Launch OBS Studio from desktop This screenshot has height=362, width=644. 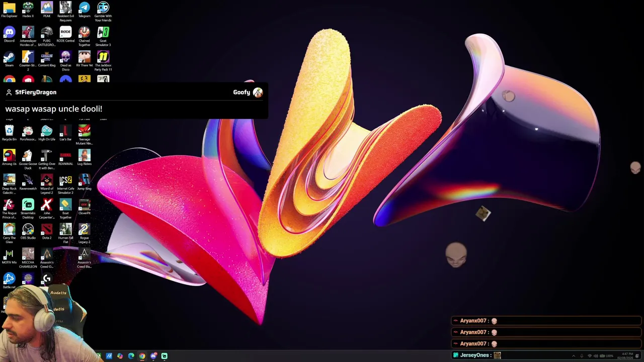(28, 232)
